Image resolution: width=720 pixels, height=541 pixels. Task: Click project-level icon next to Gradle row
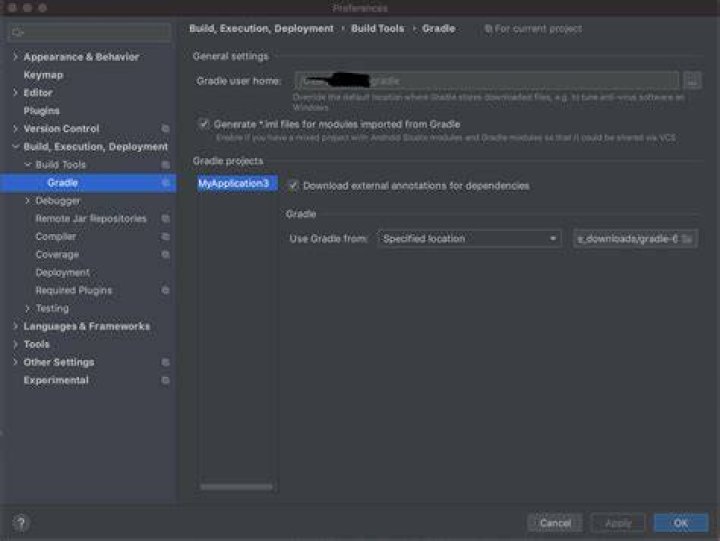click(x=166, y=183)
